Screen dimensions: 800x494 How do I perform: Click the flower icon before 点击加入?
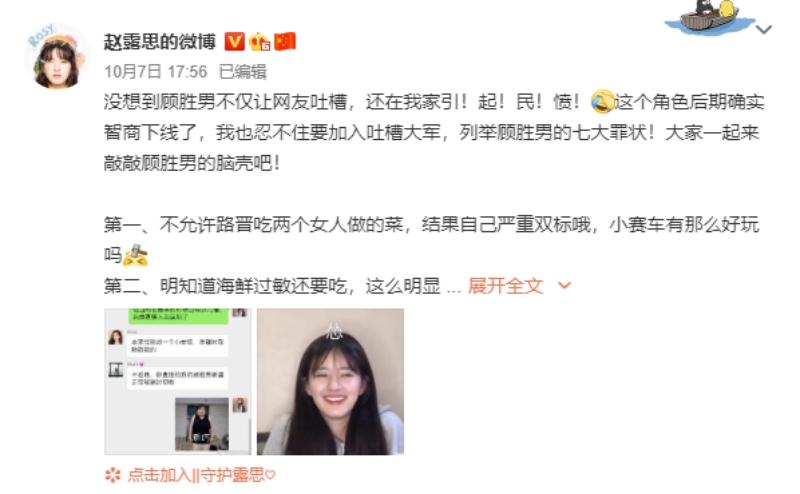pyautogui.click(x=113, y=475)
